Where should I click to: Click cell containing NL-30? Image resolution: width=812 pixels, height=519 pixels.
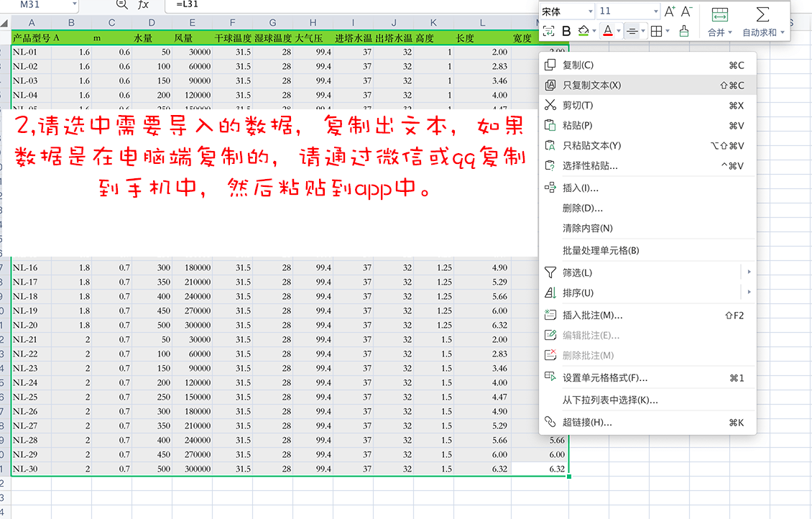pyautogui.click(x=32, y=469)
